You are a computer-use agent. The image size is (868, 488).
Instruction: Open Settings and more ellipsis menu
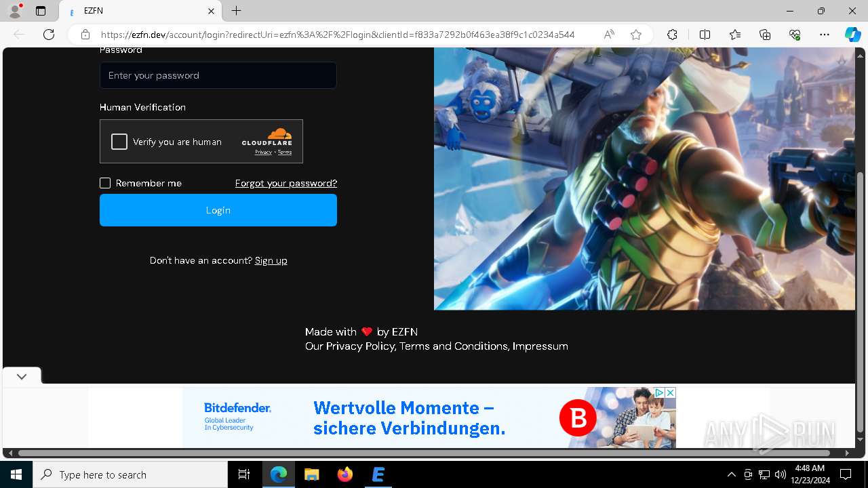point(825,35)
